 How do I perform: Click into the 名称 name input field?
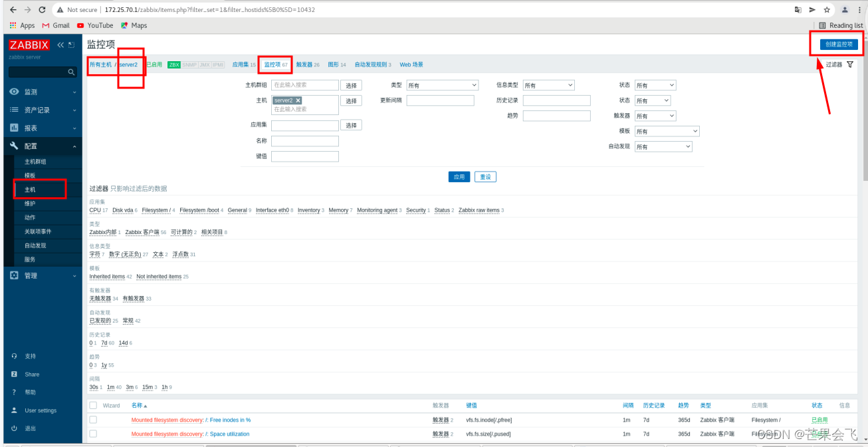[x=305, y=141]
